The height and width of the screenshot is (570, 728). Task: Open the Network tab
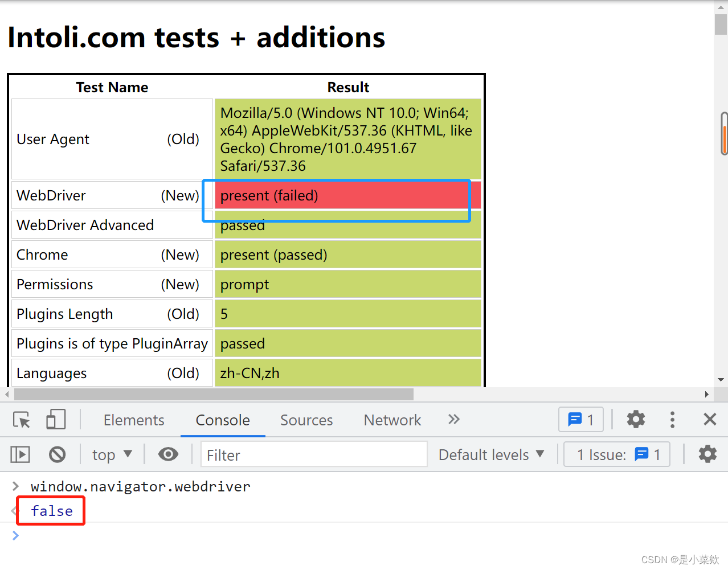[392, 420]
